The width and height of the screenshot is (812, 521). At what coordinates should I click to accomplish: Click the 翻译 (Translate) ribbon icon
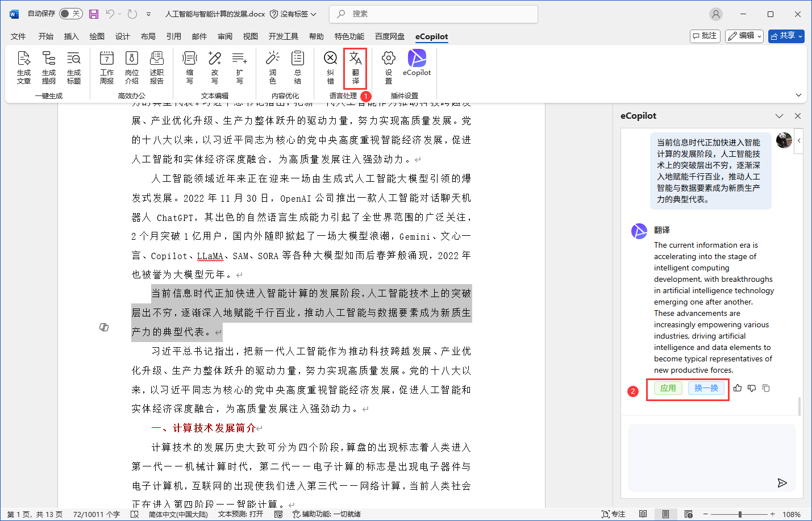coord(355,67)
